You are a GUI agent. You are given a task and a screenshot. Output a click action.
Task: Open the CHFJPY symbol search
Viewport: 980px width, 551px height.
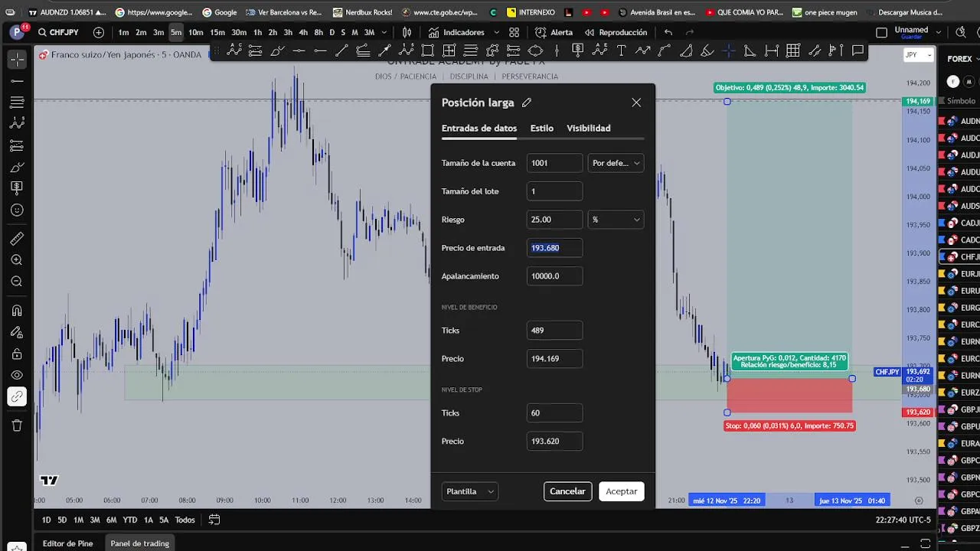point(57,32)
